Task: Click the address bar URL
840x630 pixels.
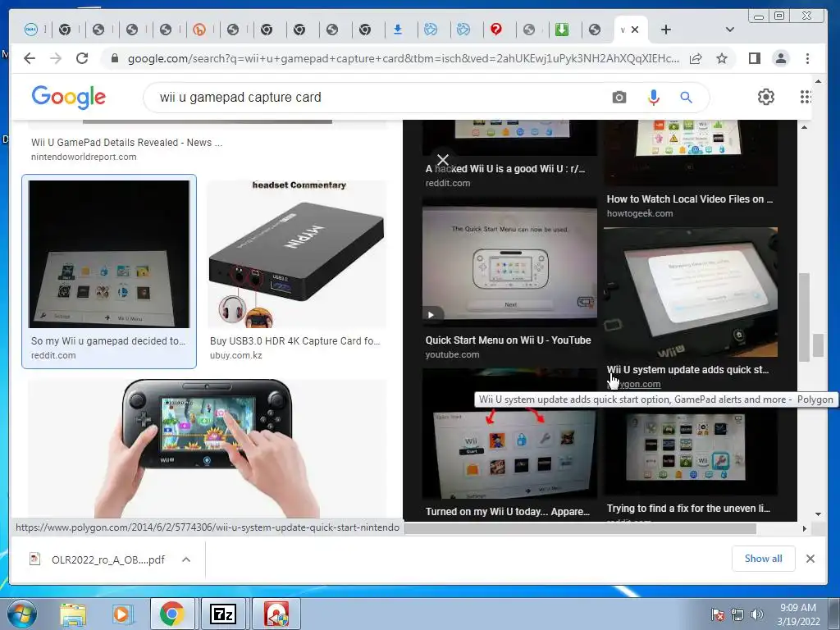Action: [x=403, y=58]
